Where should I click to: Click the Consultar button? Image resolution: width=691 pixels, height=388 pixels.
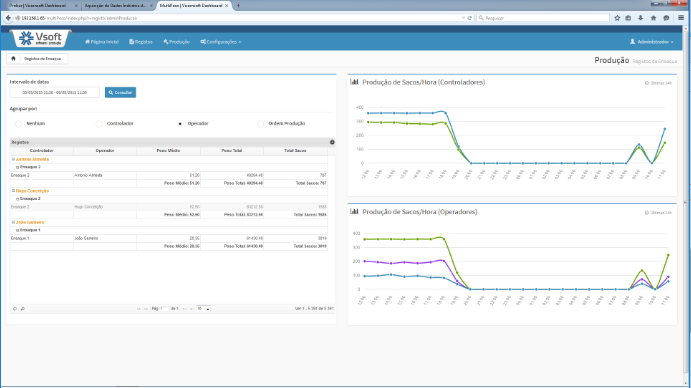click(120, 93)
